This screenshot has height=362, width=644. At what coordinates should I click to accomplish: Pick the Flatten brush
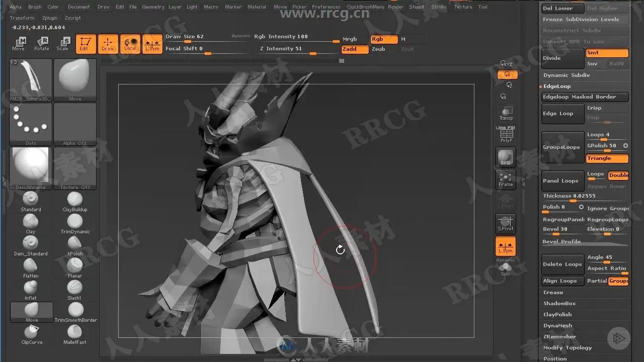click(x=31, y=267)
